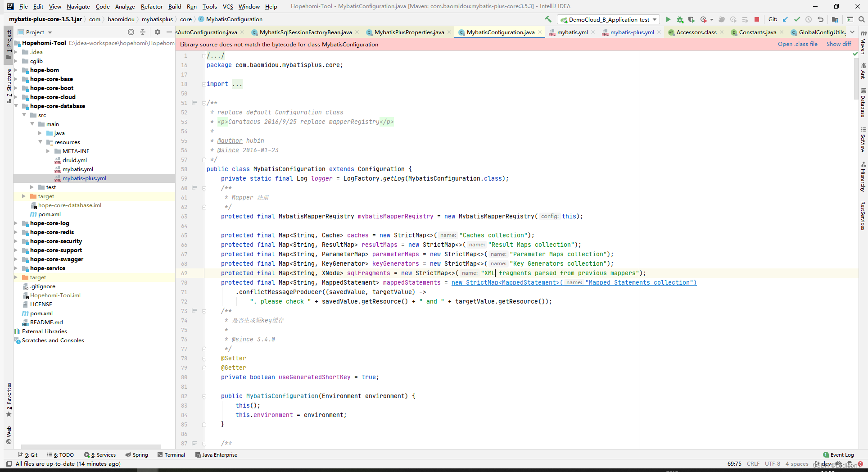Open the Database tool window

(x=863, y=103)
